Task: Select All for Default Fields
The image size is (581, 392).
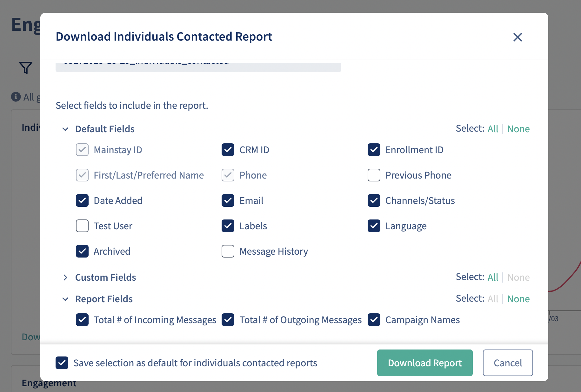Action: point(493,129)
